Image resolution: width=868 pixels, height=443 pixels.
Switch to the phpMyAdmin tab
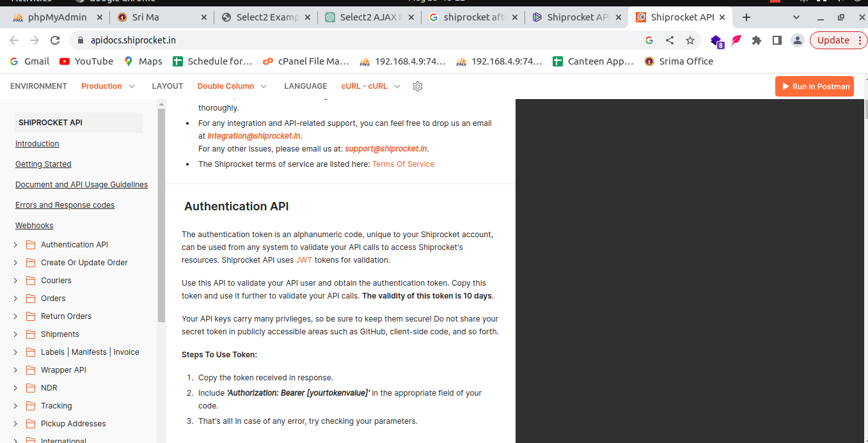coord(56,17)
